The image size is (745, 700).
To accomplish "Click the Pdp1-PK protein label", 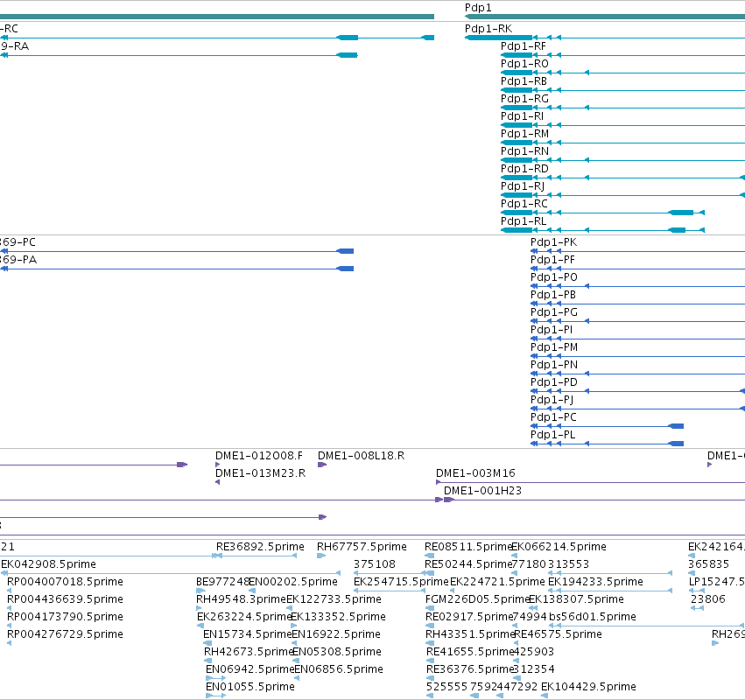I will coord(554,242).
